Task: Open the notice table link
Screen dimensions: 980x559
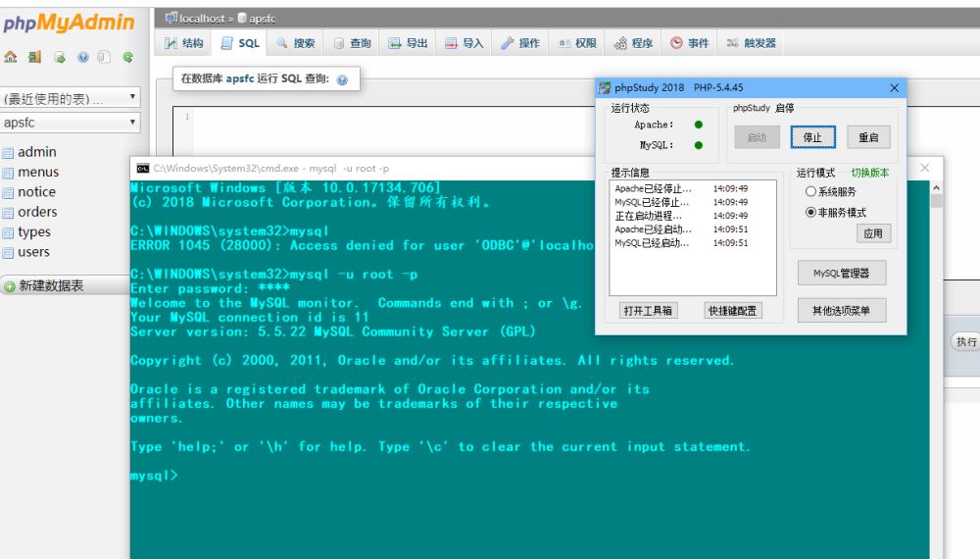Action: 36,192
